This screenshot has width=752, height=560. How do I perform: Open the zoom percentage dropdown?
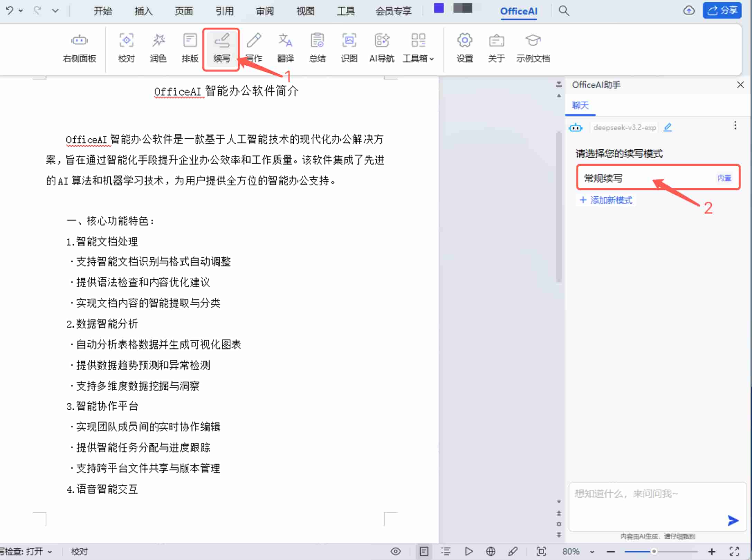click(592, 552)
